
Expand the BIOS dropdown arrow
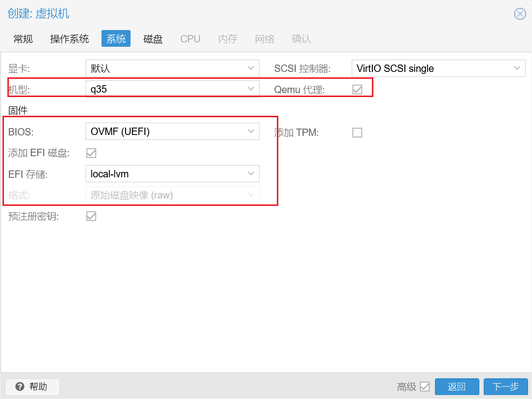[x=251, y=132]
